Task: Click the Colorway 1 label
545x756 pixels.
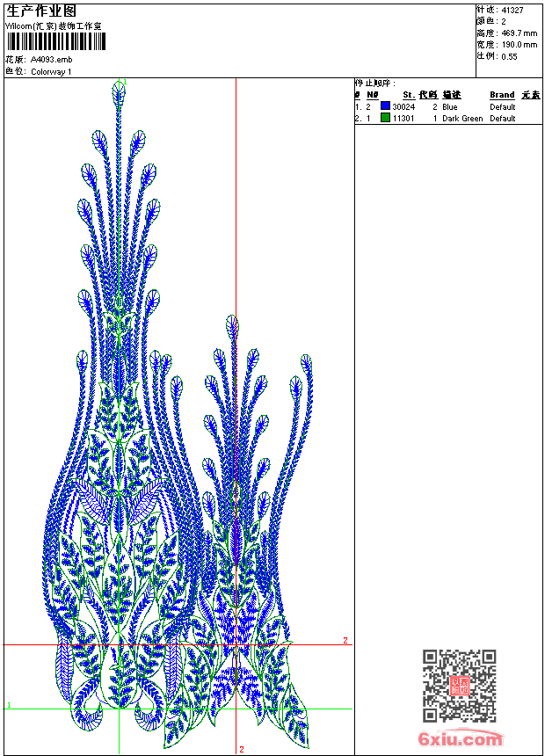Action: (51, 72)
